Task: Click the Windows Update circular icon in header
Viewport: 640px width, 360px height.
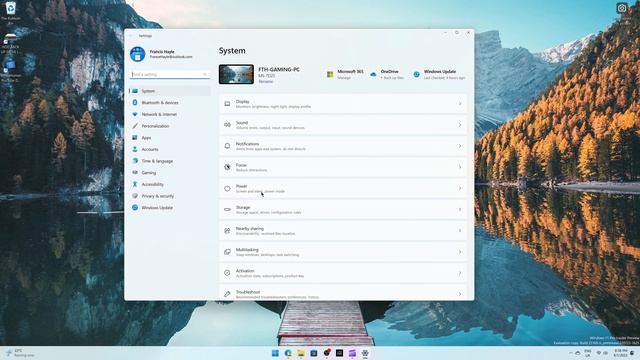Action: pyautogui.click(x=416, y=74)
